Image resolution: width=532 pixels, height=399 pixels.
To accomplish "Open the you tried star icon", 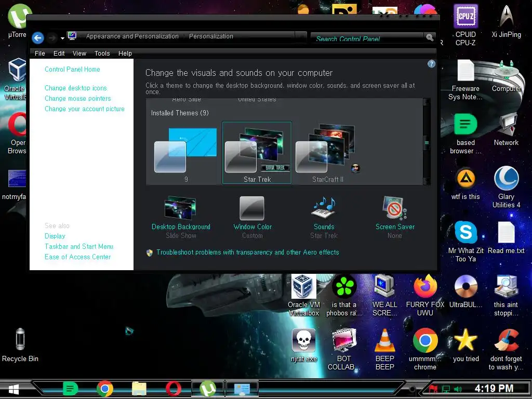I will coord(465,345).
